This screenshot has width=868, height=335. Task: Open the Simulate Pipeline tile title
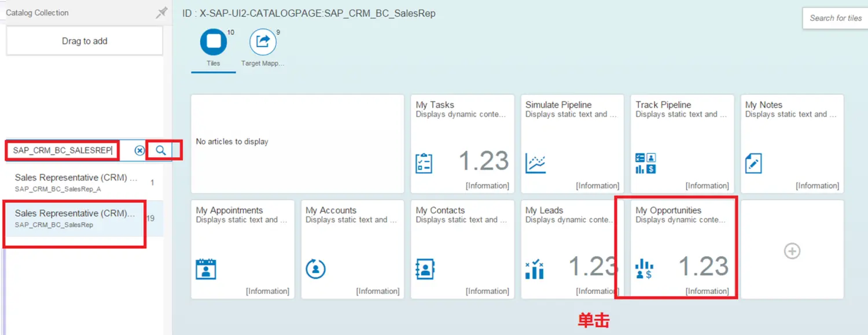(558, 105)
